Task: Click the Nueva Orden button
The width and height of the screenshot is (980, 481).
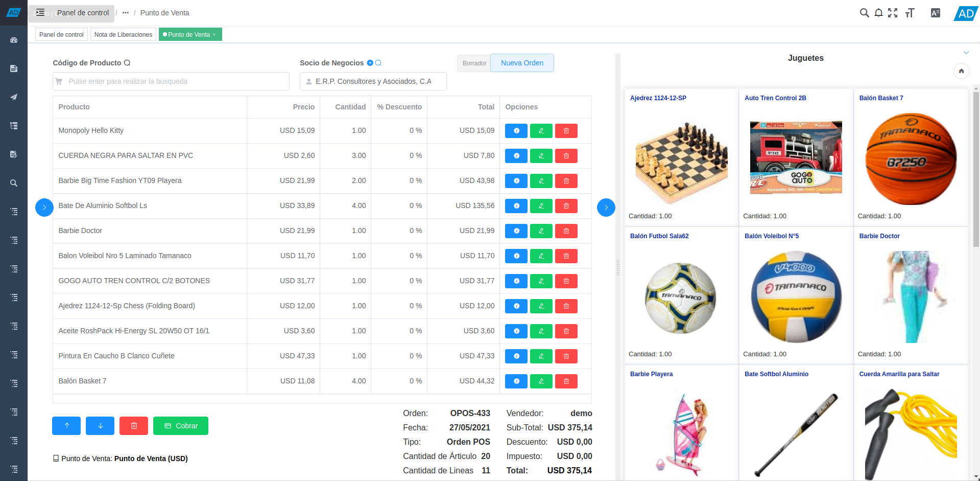Action: [522, 63]
